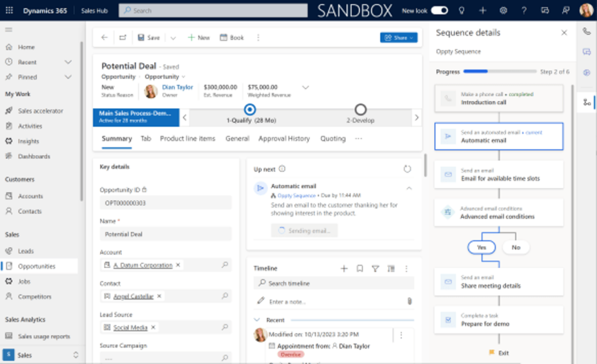Click the Up next info icon

point(282,169)
